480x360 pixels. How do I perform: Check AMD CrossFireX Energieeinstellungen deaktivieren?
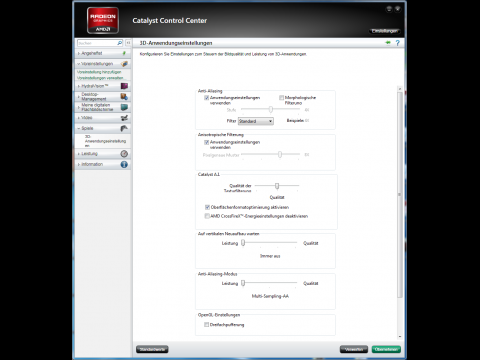[x=207, y=216]
